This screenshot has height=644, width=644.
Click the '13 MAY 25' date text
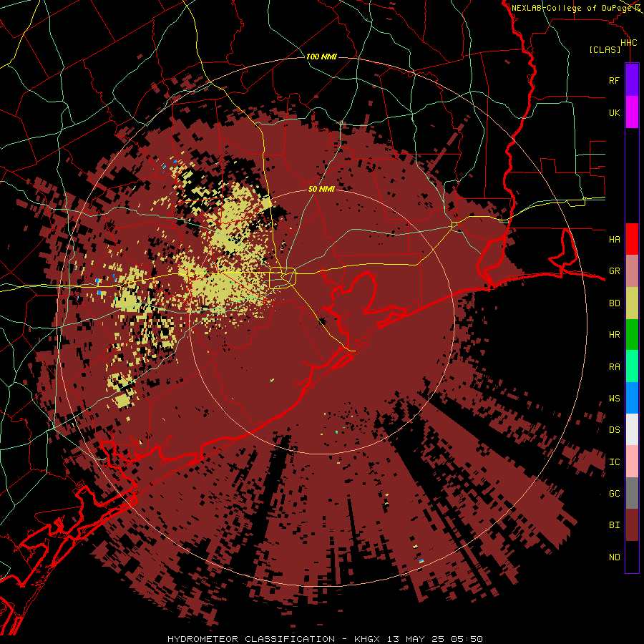pyautogui.click(x=415, y=639)
